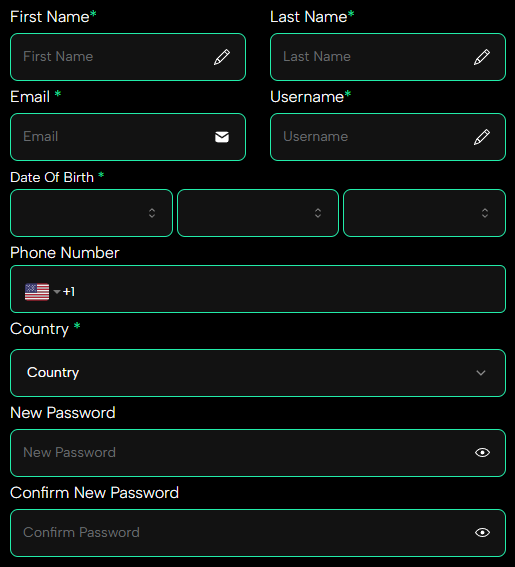515x567 pixels.
Task: Focus the First Name input field
Action: coord(128,57)
